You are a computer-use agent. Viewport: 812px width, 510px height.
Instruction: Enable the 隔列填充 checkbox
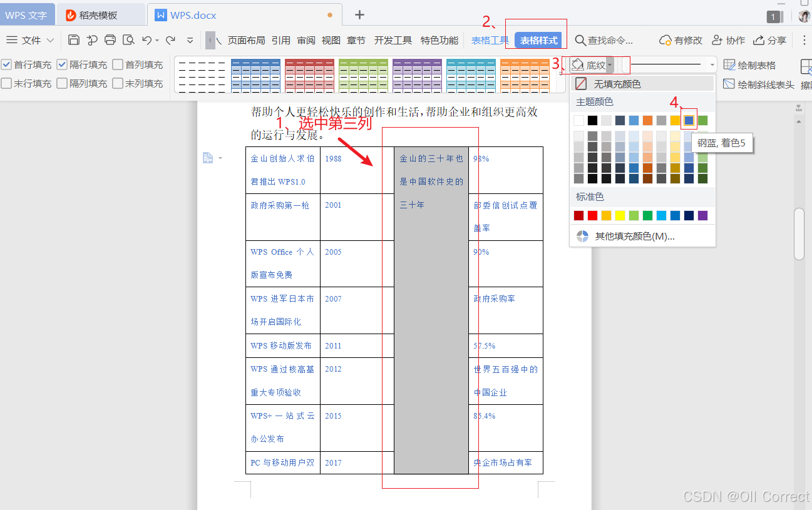pos(62,83)
